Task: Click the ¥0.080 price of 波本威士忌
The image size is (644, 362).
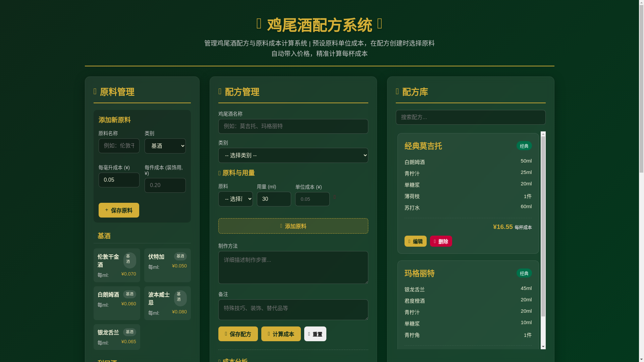Action: pyautogui.click(x=179, y=312)
